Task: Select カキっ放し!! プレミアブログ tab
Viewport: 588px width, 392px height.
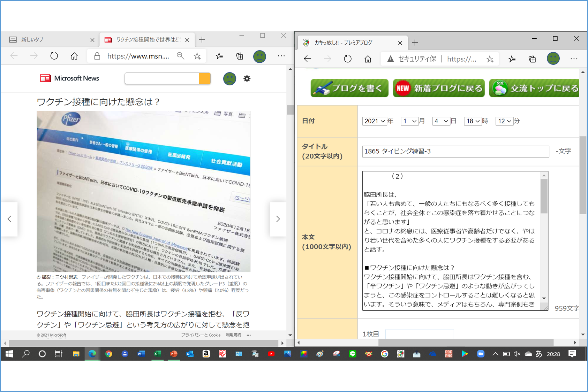Action: coord(352,43)
